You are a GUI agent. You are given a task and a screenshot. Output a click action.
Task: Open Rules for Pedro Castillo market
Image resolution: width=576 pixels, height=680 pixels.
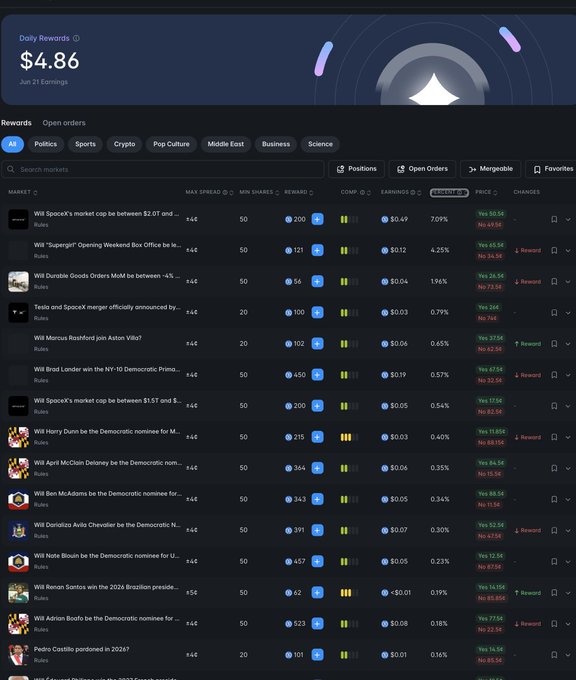pyautogui.click(x=41, y=660)
